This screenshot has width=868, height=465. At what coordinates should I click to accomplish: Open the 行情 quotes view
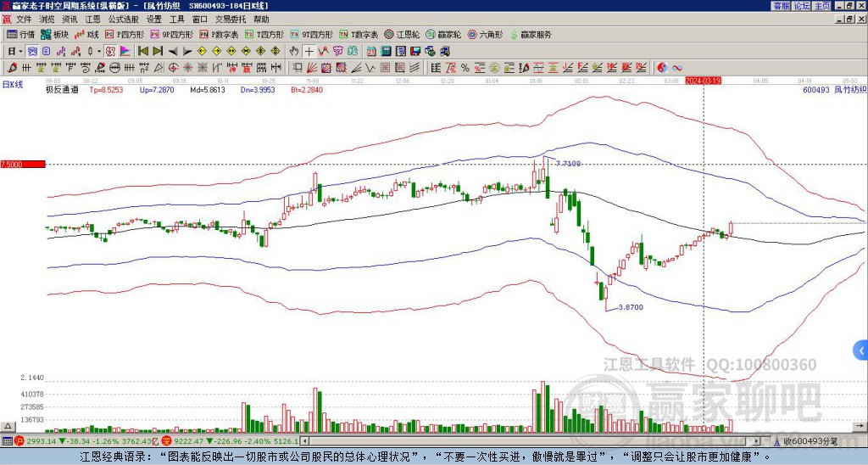[20, 34]
